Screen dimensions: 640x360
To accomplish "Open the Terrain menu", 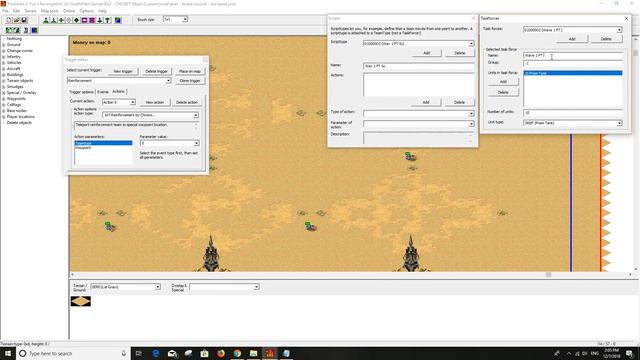I will pos(30,11).
